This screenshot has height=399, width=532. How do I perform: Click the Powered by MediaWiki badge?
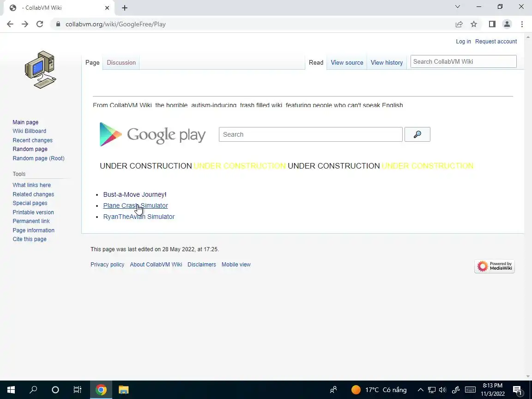coord(494,266)
